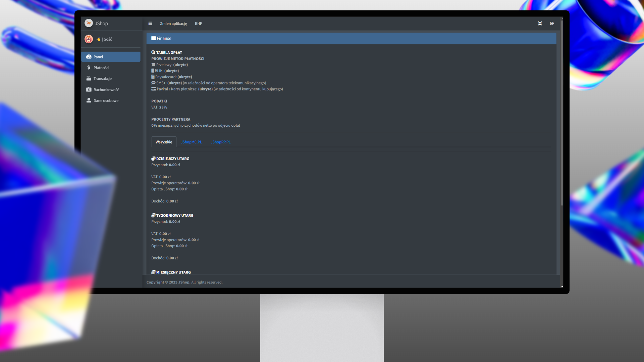The width and height of the screenshot is (644, 362).
Task: Click the DZISIEJSZY UTARG coins icon
Action: click(153, 159)
